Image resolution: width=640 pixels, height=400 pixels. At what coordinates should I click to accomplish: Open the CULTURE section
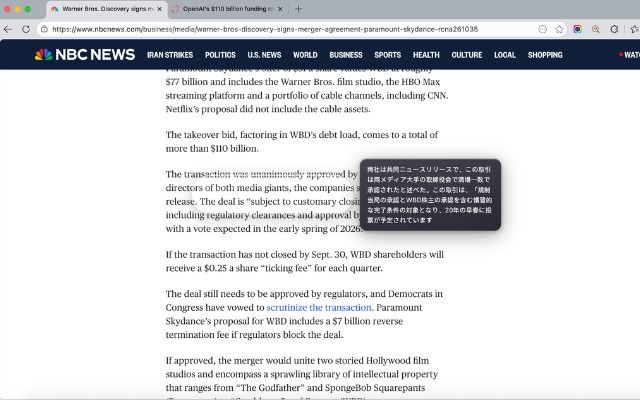point(467,55)
